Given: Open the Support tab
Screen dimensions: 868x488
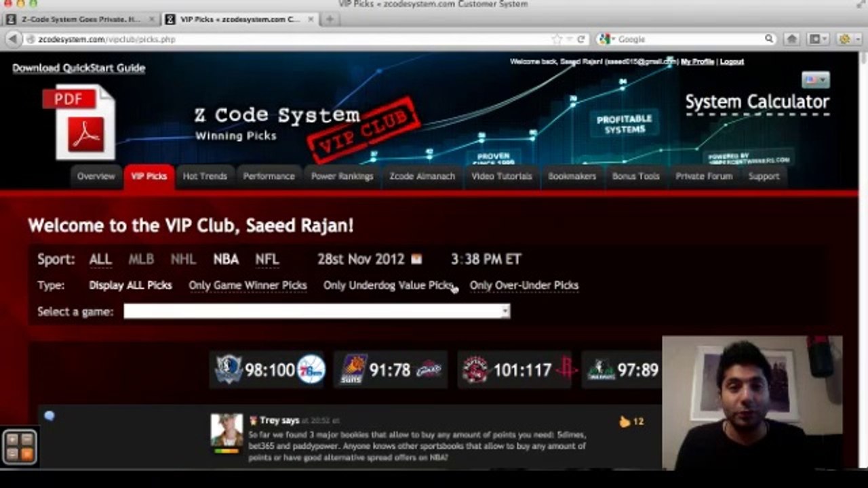Looking at the screenshot, I should click(764, 176).
